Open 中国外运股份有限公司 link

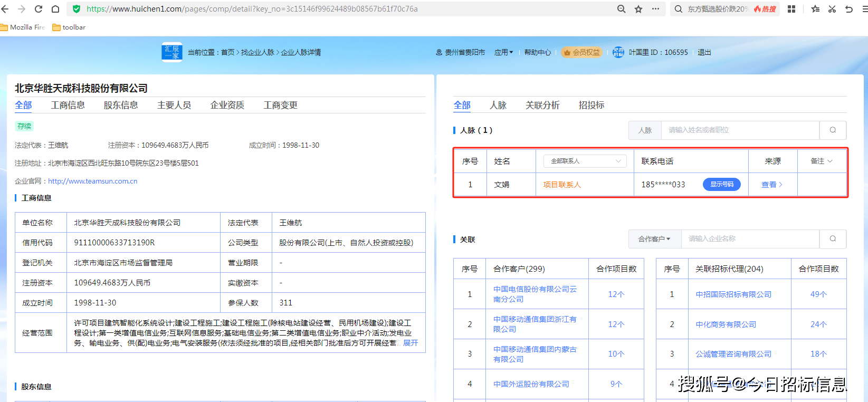(531, 384)
